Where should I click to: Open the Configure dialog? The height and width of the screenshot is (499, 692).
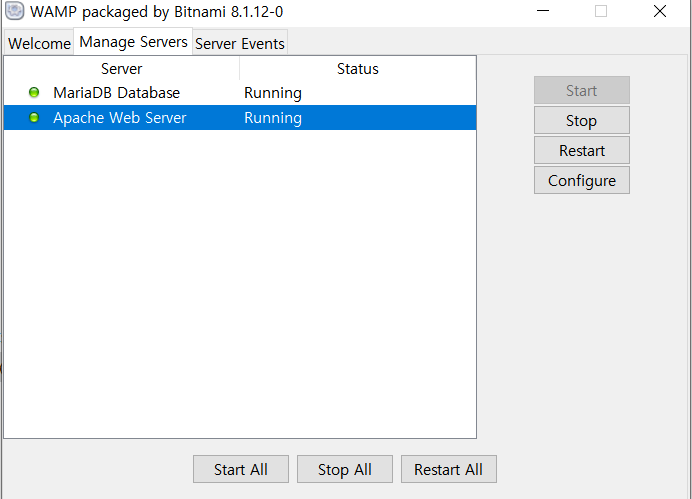tap(582, 180)
